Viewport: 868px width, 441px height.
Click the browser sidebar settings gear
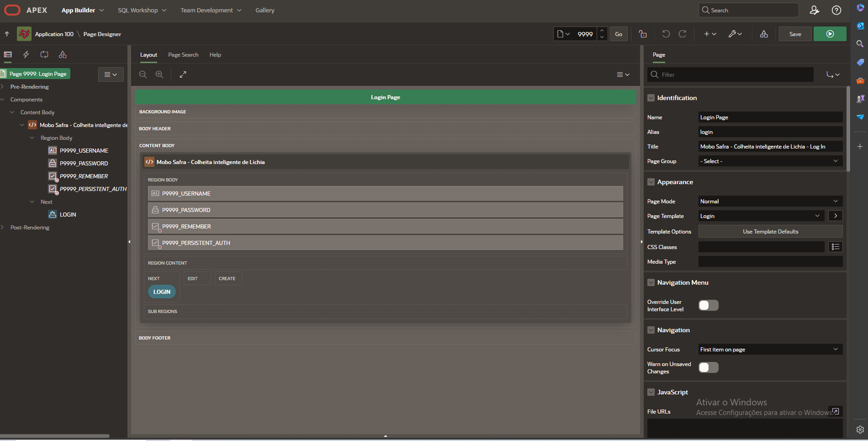pyautogui.click(x=860, y=430)
